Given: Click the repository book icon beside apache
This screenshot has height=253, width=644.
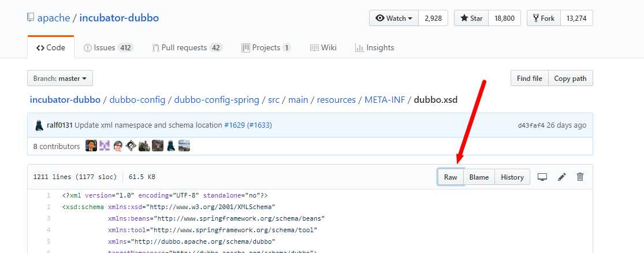Looking at the screenshot, I should click(x=31, y=18).
